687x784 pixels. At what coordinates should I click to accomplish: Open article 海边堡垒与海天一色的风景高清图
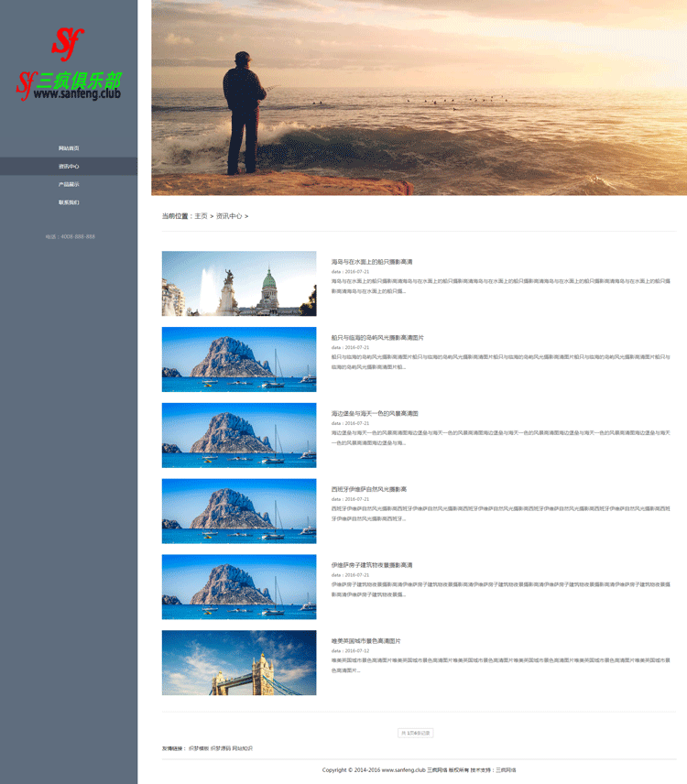pyautogui.click(x=375, y=413)
